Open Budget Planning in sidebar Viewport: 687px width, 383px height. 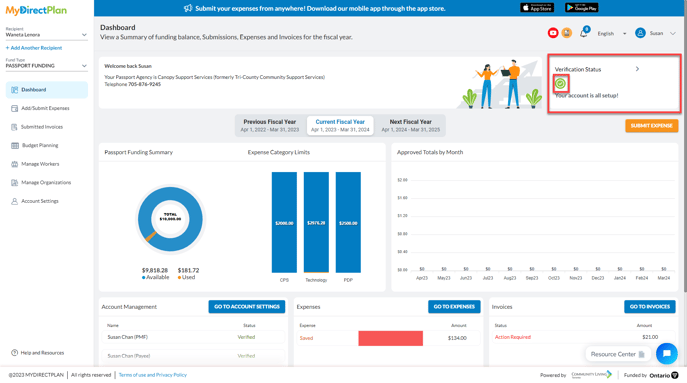click(x=40, y=145)
